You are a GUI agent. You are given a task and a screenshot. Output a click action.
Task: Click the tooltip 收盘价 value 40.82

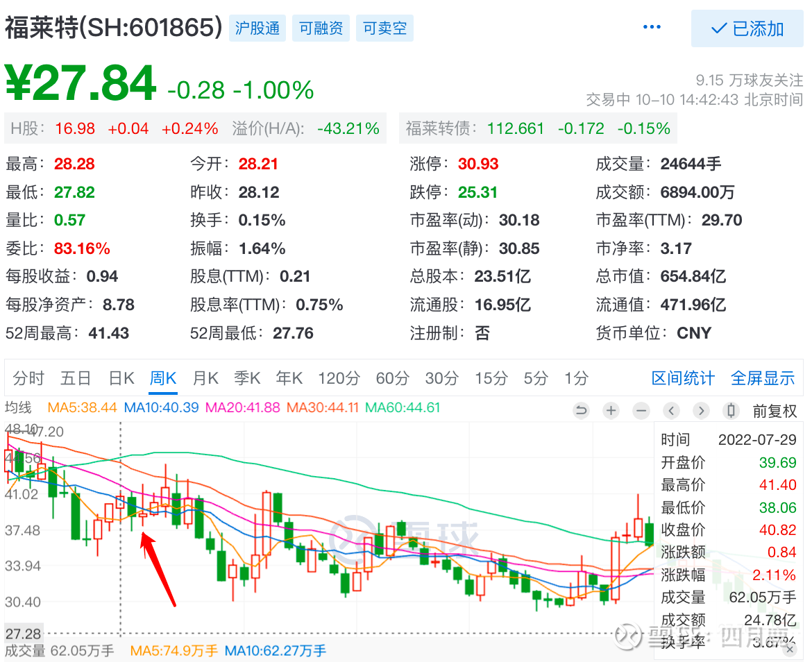778,530
